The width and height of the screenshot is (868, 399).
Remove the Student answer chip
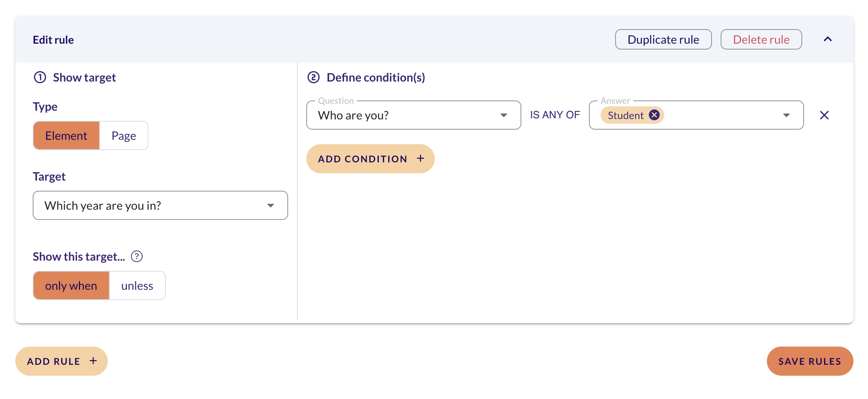tap(654, 115)
